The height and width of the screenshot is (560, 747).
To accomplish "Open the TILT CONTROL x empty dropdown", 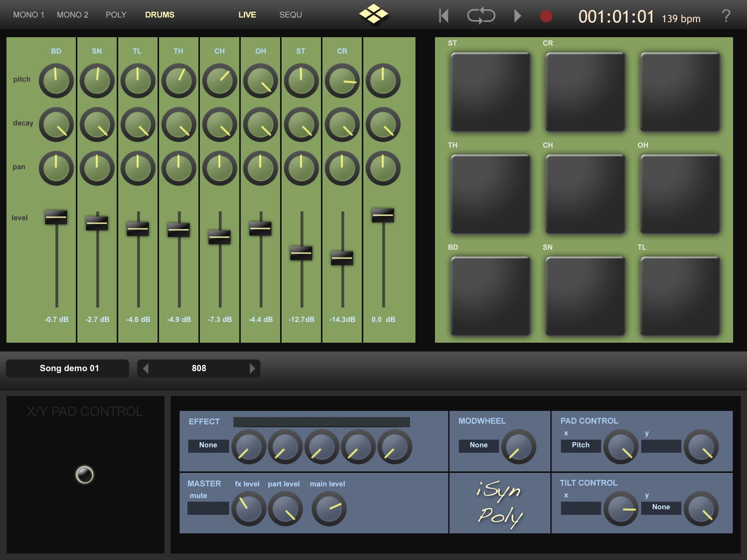I will click(581, 508).
